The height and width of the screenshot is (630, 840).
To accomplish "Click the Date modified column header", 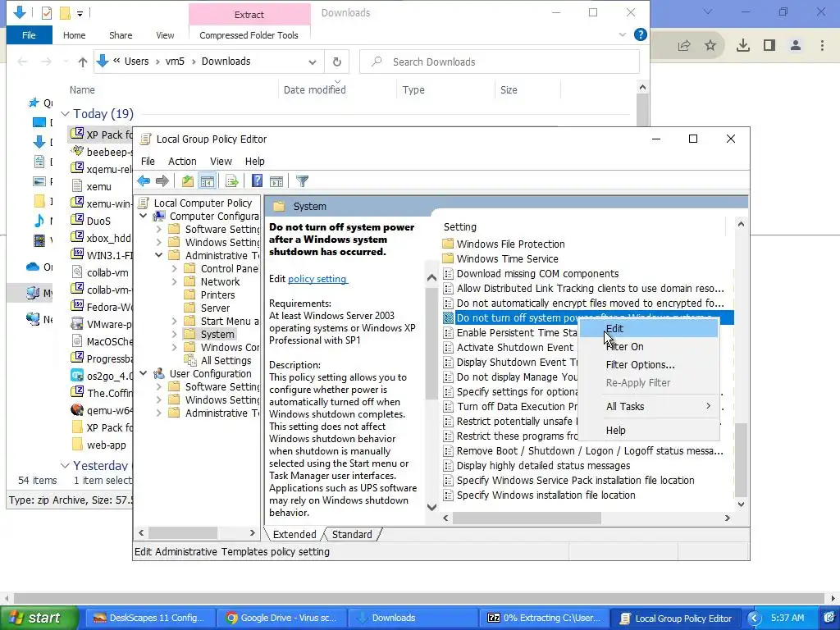I will coord(314,90).
